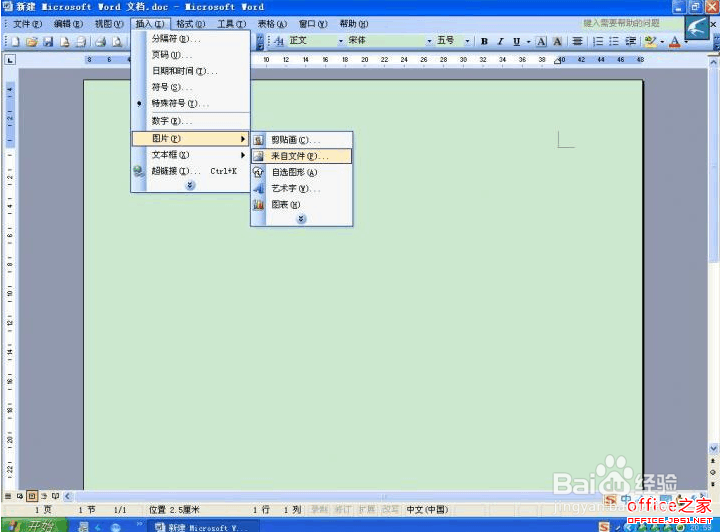Open the 编辑 menu
720x532 pixels.
[x=68, y=24]
